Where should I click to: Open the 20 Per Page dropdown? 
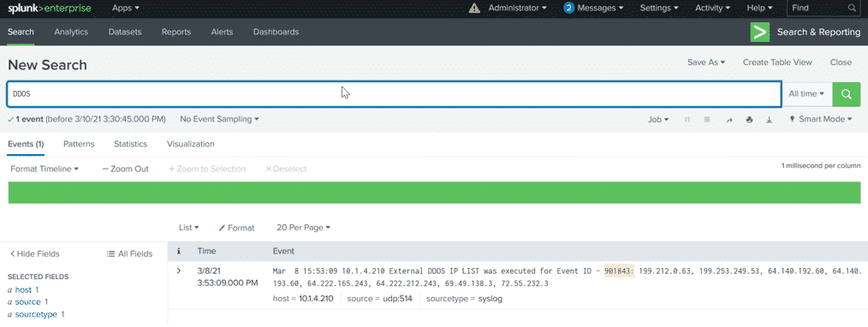click(303, 228)
